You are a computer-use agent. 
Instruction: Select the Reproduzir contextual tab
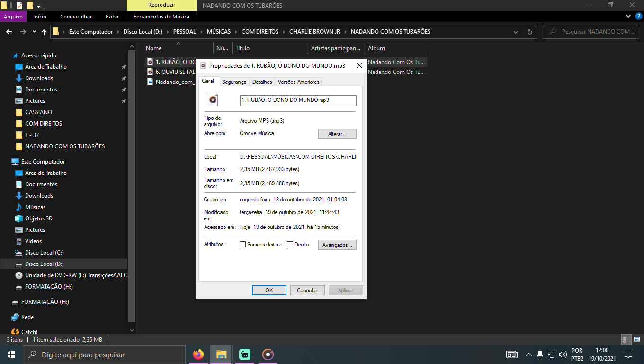pos(161,6)
